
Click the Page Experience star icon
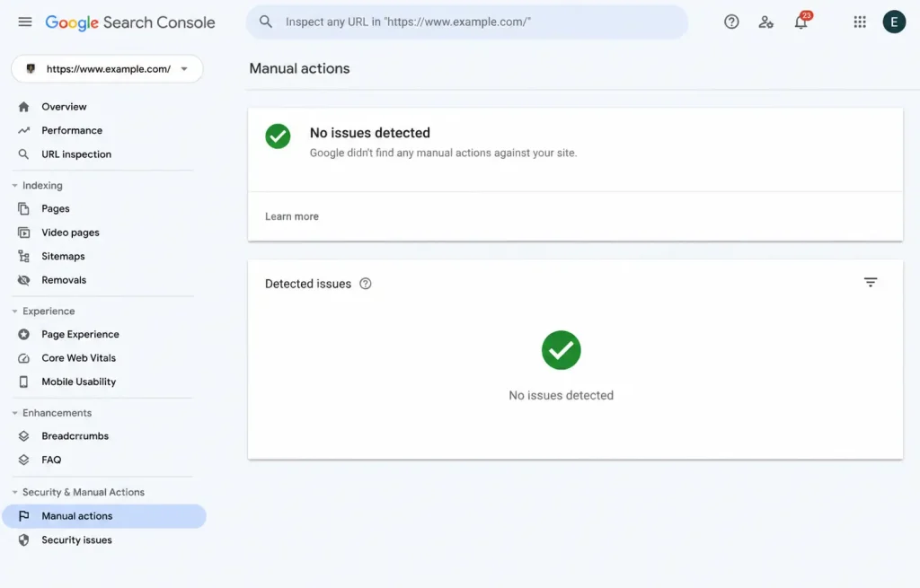point(23,334)
